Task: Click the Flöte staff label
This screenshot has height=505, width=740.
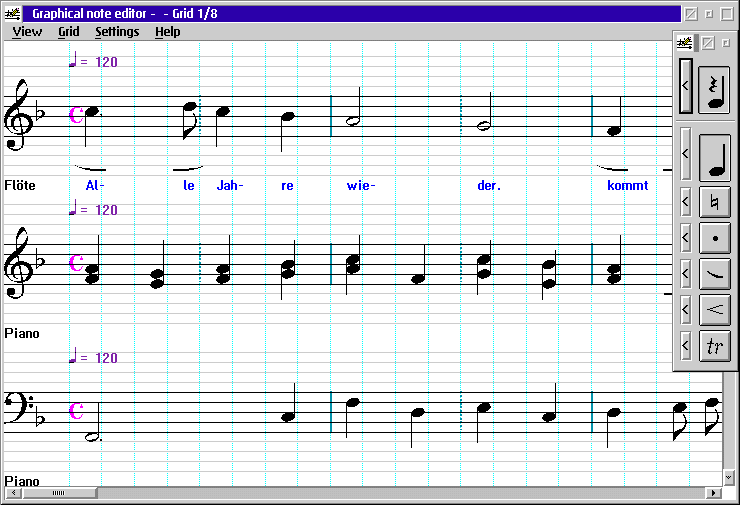Action: point(20,185)
